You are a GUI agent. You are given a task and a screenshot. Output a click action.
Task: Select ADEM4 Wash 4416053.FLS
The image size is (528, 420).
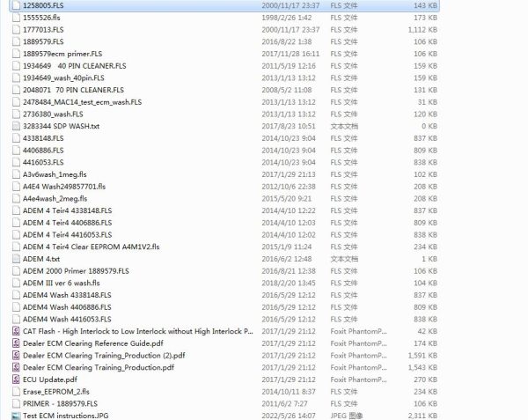[67, 320]
